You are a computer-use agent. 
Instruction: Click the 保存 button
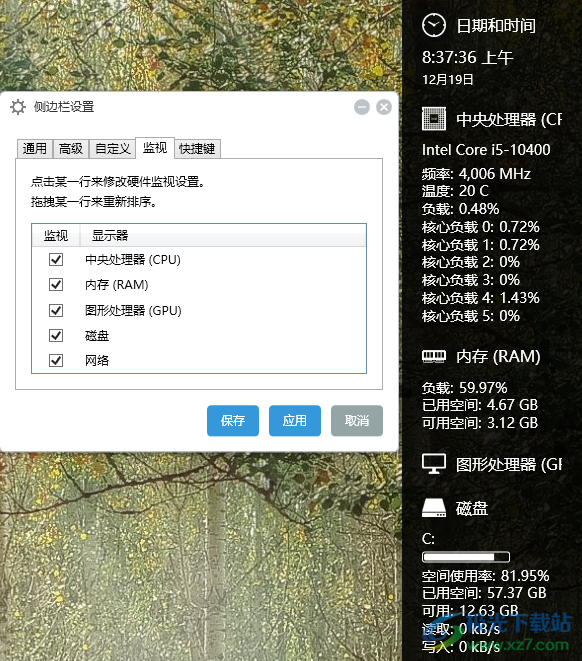coord(233,420)
